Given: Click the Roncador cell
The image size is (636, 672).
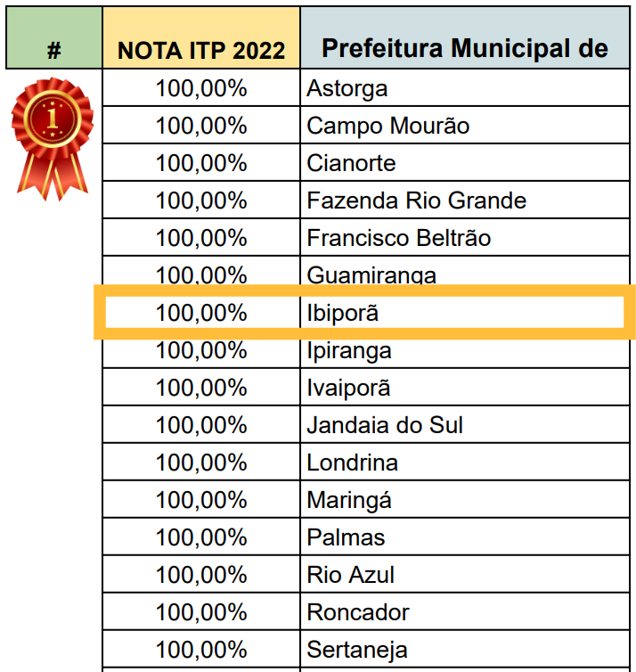Looking at the screenshot, I should tap(465, 612).
